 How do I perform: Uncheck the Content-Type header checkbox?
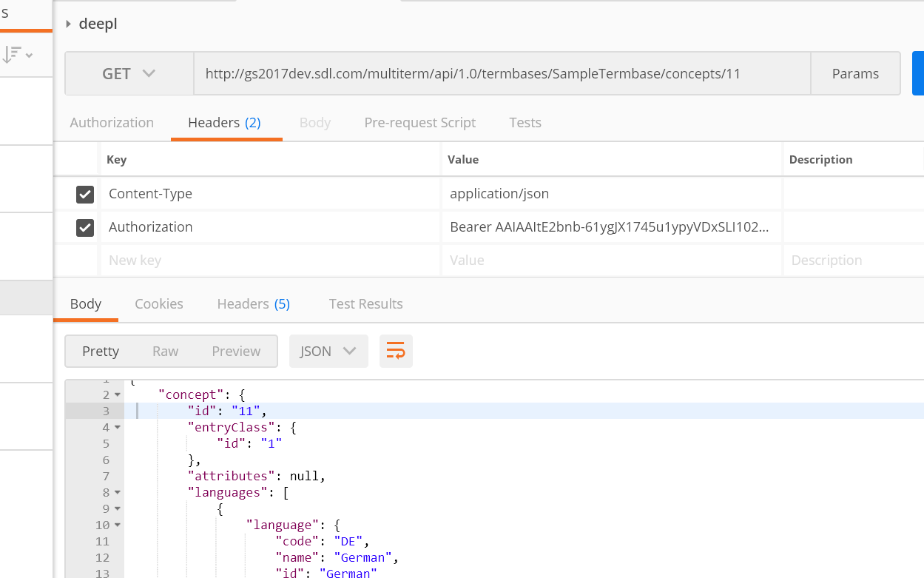tap(85, 195)
